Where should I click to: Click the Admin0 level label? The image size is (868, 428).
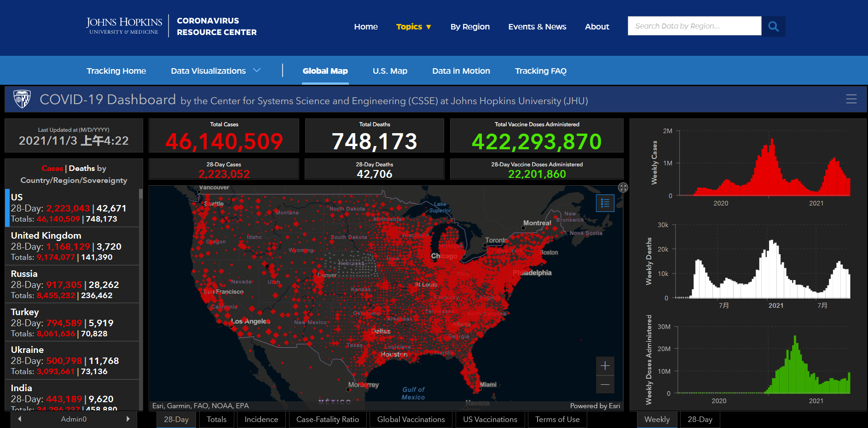pos(74,419)
